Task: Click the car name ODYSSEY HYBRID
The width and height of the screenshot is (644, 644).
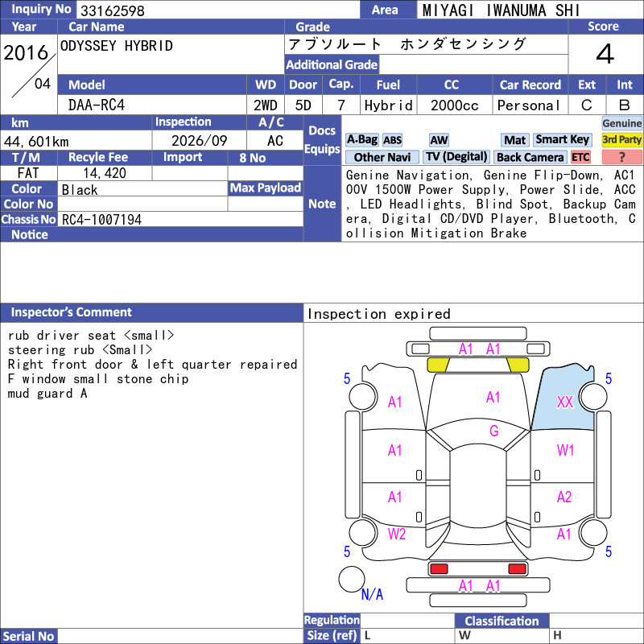Action: point(117,46)
